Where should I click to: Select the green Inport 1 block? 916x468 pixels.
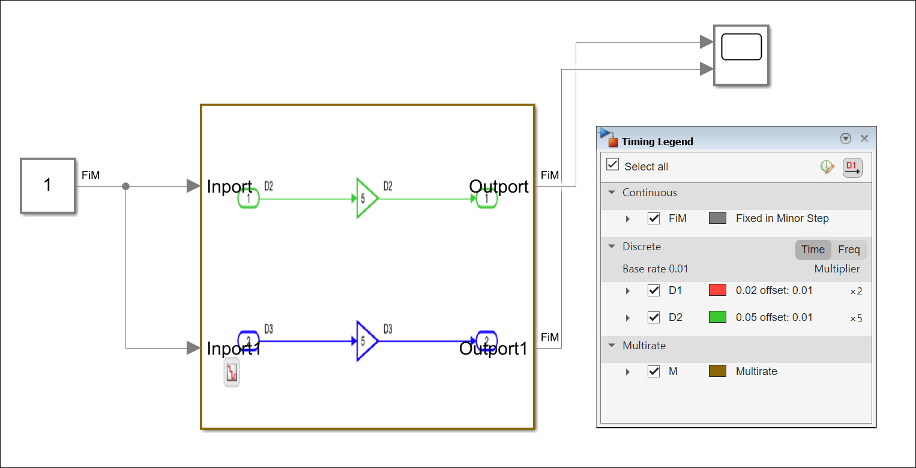(x=248, y=199)
